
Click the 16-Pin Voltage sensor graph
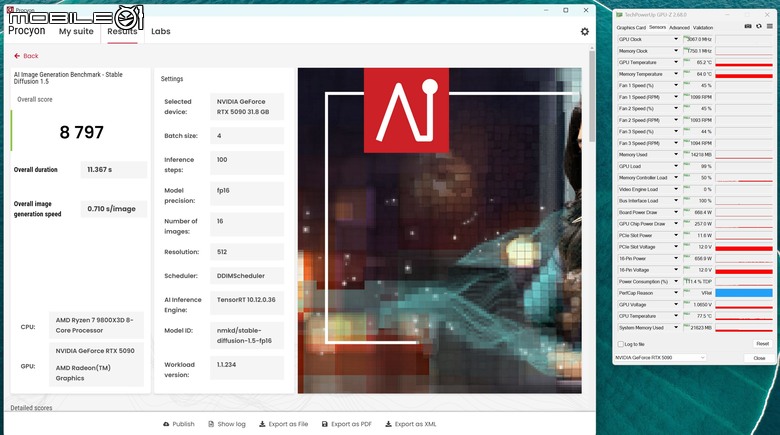click(x=744, y=270)
